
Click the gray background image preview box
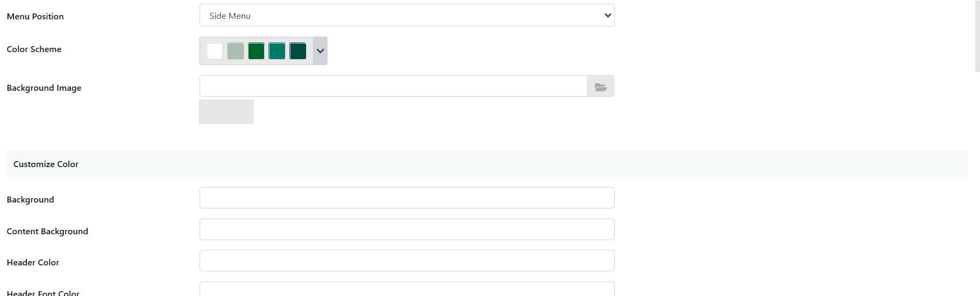click(x=226, y=112)
